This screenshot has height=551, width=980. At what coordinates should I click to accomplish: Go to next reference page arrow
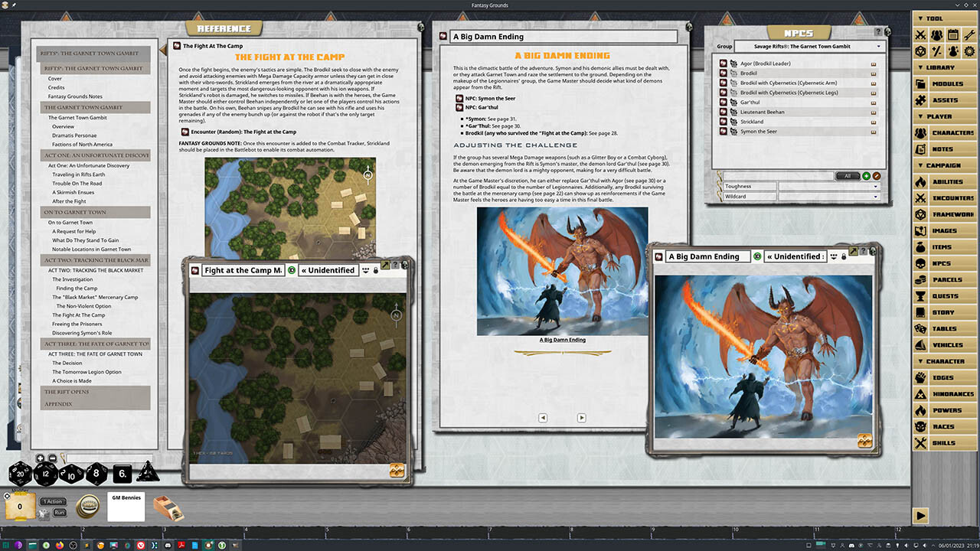tap(581, 418)
